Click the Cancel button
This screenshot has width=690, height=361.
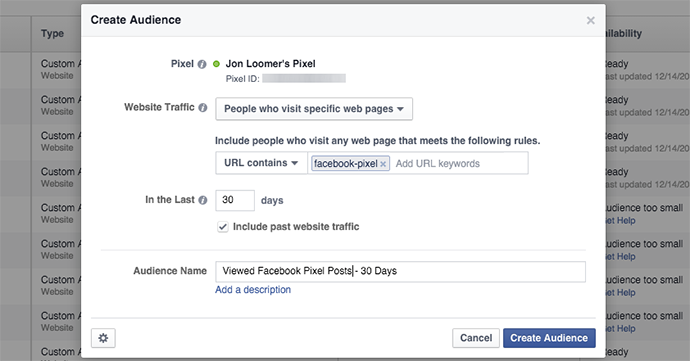476,338
